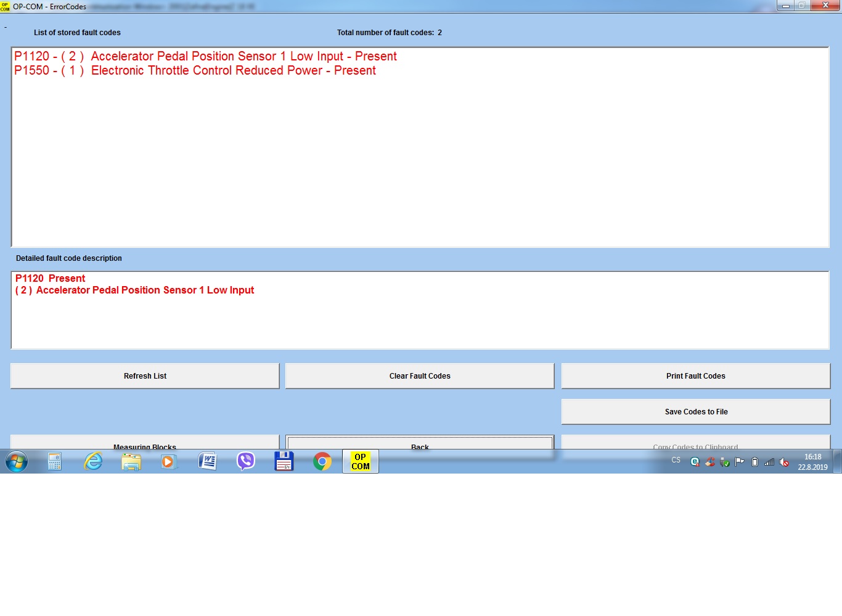Select the P1120 fault code line

[x=205, y=56]
